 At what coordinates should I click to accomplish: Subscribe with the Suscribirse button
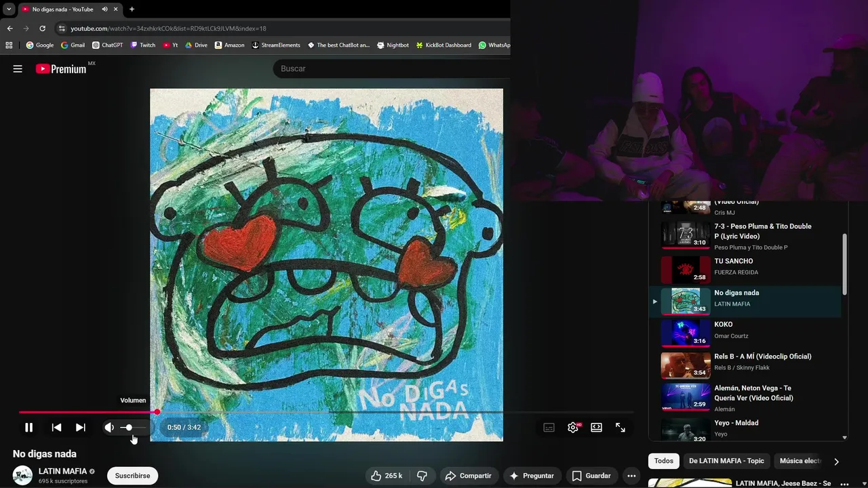point(132,476)
